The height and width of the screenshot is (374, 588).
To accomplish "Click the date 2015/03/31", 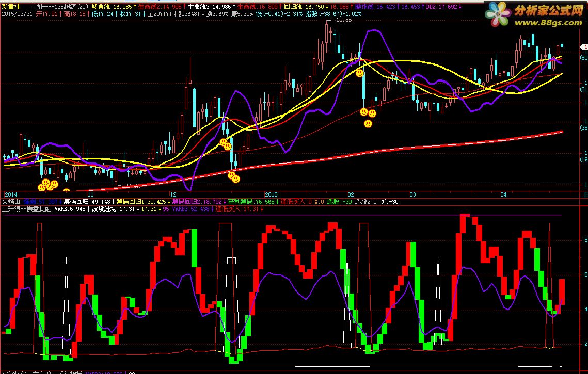I will 17,14.
